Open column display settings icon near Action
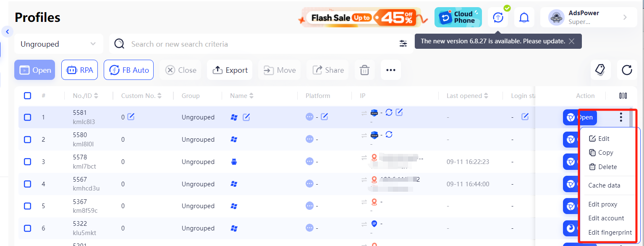Image resolution: width=644 pixels, height=246 pixels. tap(623, 95)
